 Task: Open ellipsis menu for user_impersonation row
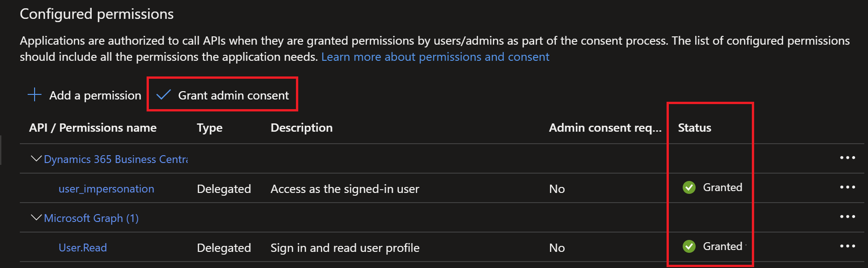point(847,187)
